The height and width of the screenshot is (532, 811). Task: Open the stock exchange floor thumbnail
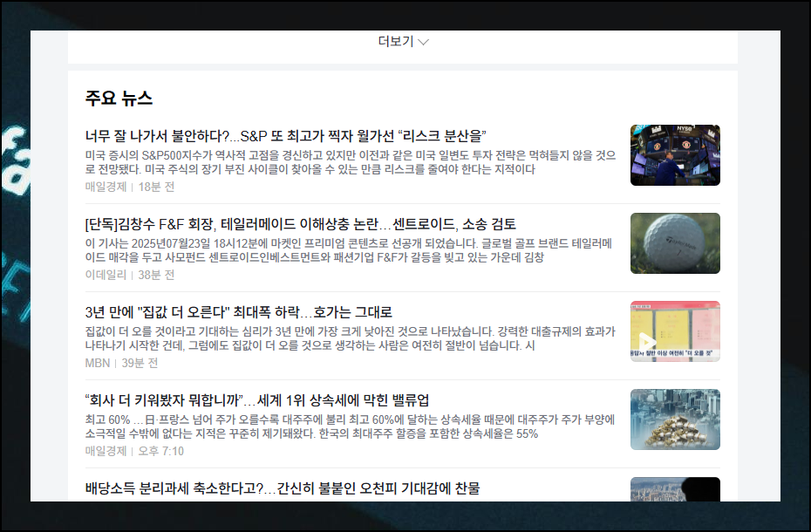[675, 154]
